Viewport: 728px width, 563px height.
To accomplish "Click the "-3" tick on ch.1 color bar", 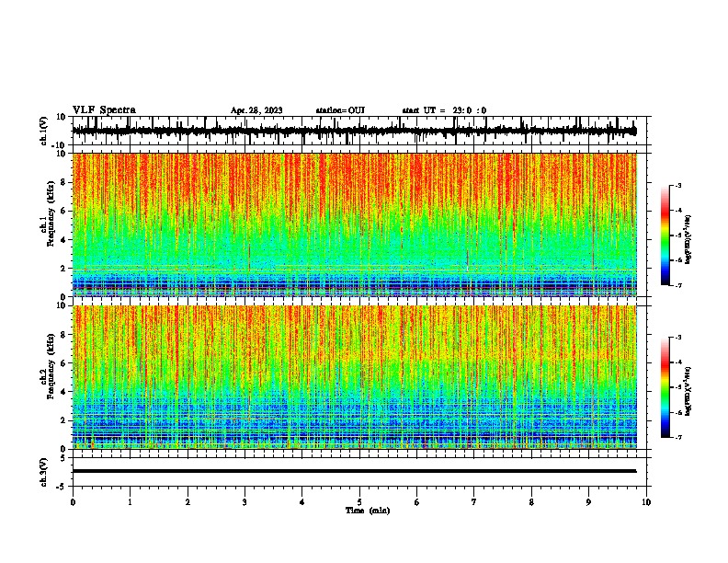I will (x=678, y=185).
